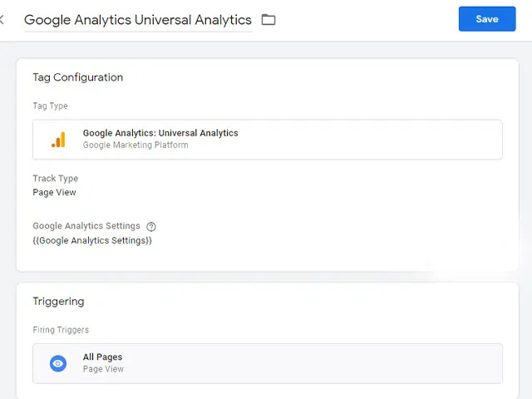Click the orange Google Analytics bar chart icon
Viewport: 532px width, 399px height.
58,140
